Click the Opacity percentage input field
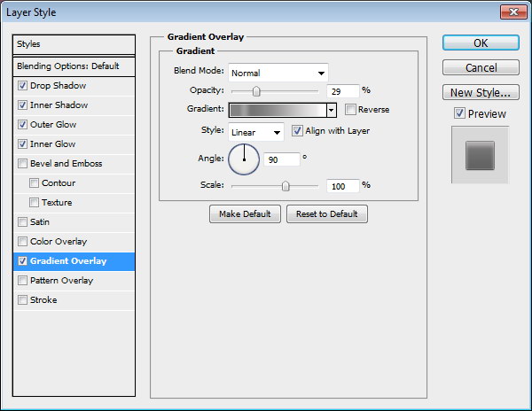This screenshot has width=532, height=411. pos(342,90)
